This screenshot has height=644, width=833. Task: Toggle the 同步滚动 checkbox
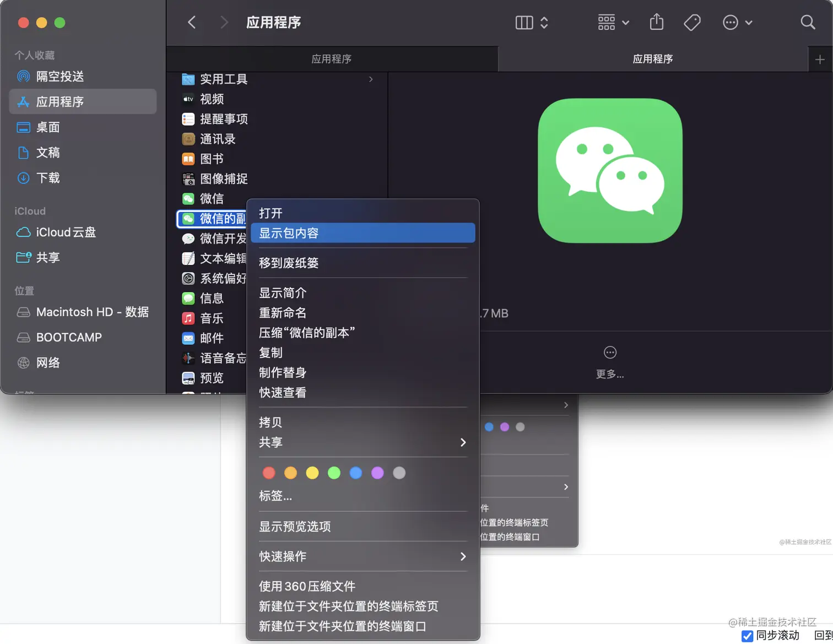tap(748, 636)
